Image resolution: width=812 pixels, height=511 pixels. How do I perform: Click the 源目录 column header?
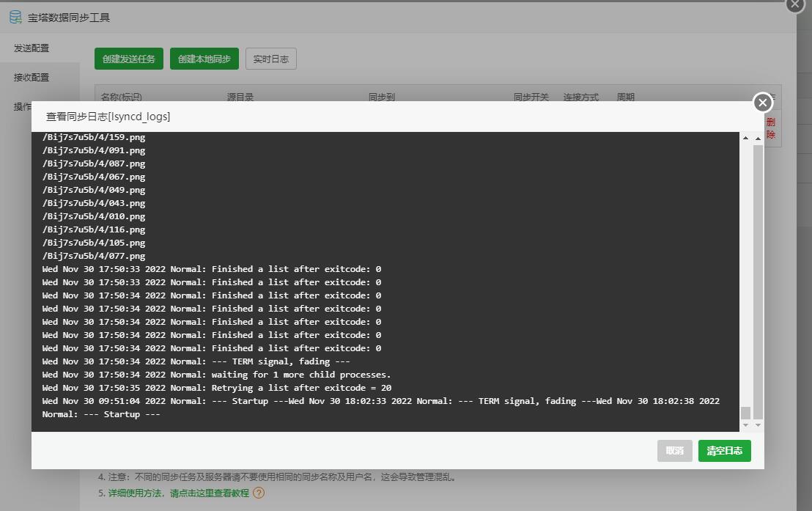point(240,97)
